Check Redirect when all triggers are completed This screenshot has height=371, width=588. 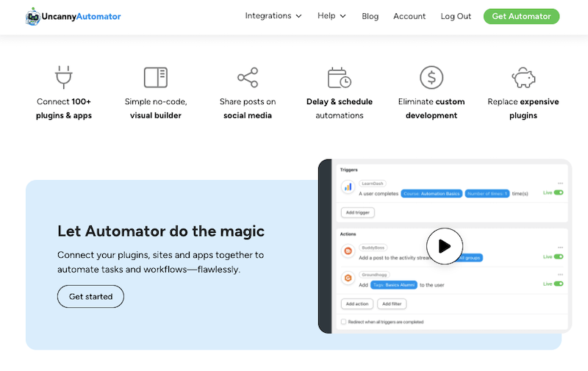click(x=343, y=322)
